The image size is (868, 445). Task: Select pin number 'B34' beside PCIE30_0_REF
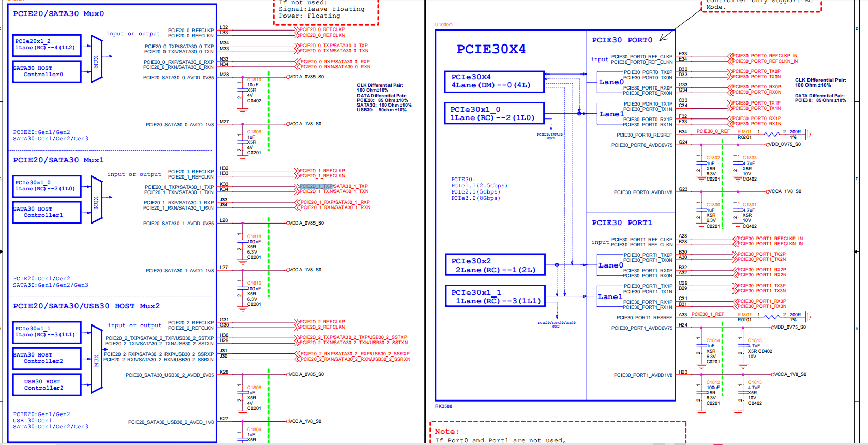click(x=683, y=132)
